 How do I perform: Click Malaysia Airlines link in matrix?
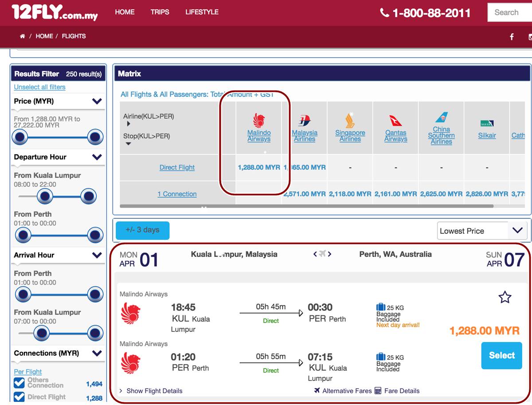click(x=305, y=136)
